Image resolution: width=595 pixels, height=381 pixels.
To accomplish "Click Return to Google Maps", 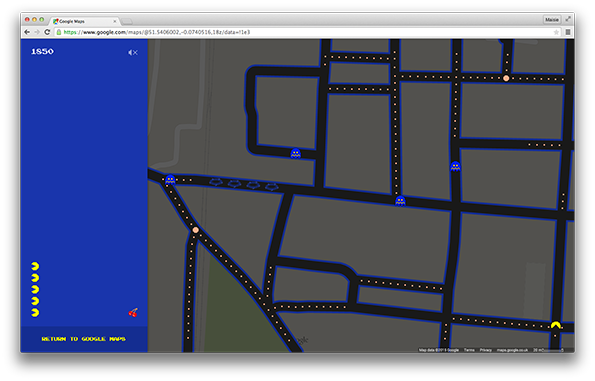I will click(x=83, y=339).
